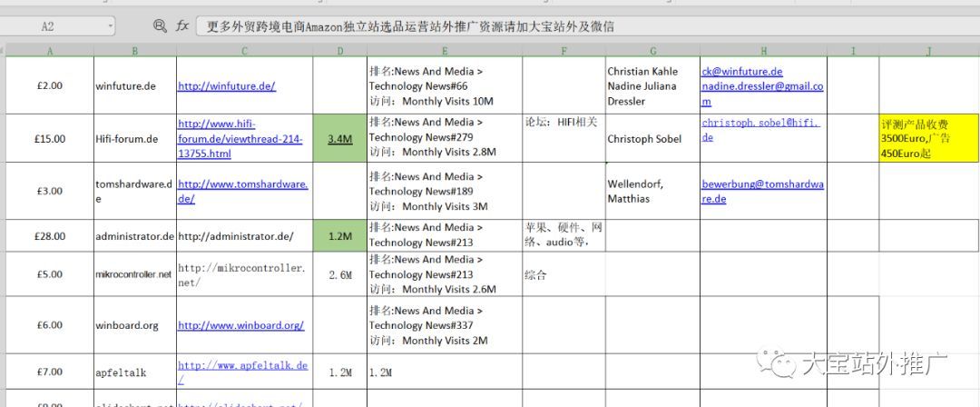Select the £15.00 cell

tap(50, 138)
